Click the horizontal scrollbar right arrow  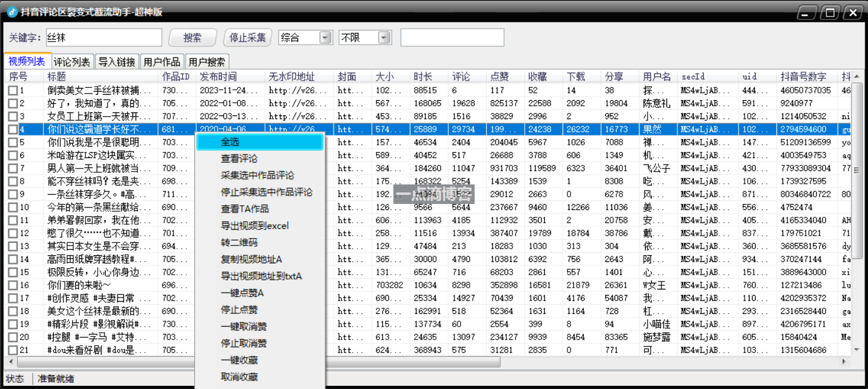[x=845, y=362]
